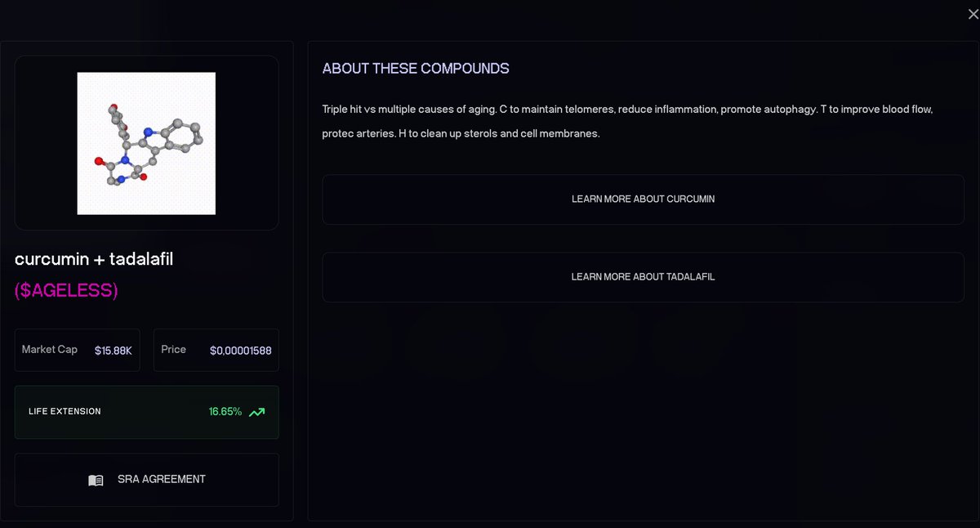The image size is (980, 528).
Task: Click the LIFE EXTENSION label
Action: point(65,412)
